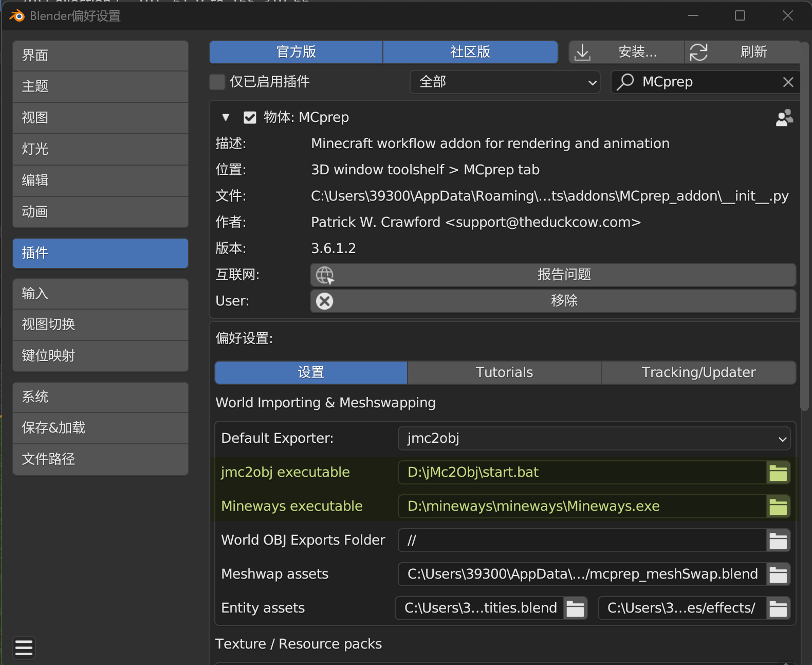Click folder icon next to Meshwap assets
Viewport: 812px width, 665px height.
(x=778, y=574)
